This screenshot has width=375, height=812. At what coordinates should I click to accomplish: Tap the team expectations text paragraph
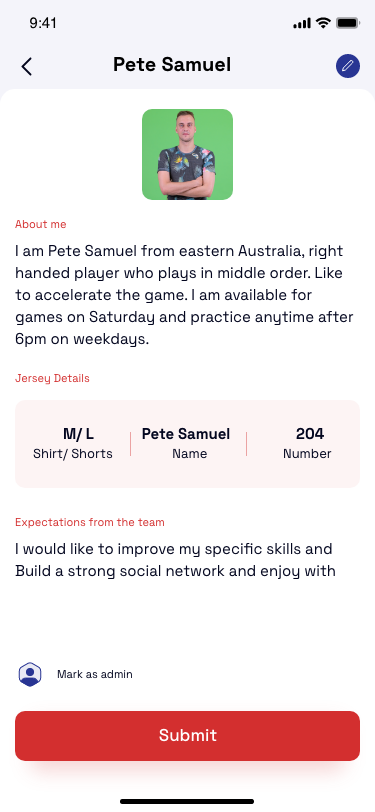point(175,560)
